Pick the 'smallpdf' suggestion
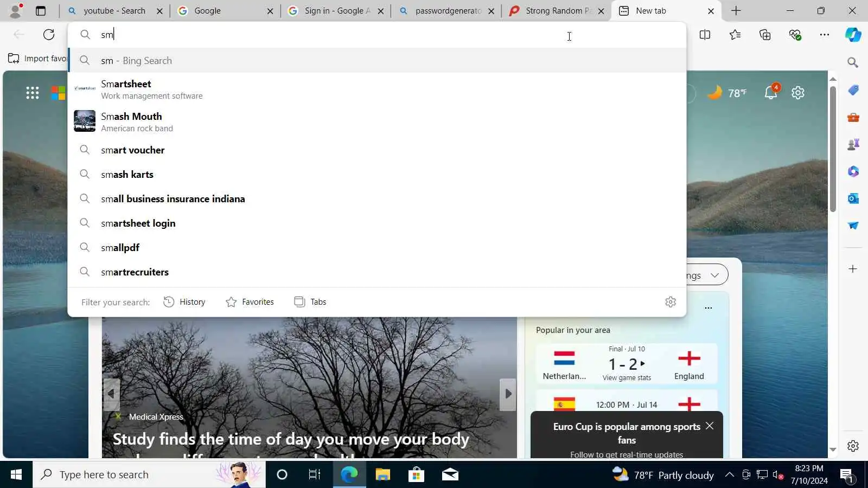This screenshot has width=868, height=488. [377, 248]
